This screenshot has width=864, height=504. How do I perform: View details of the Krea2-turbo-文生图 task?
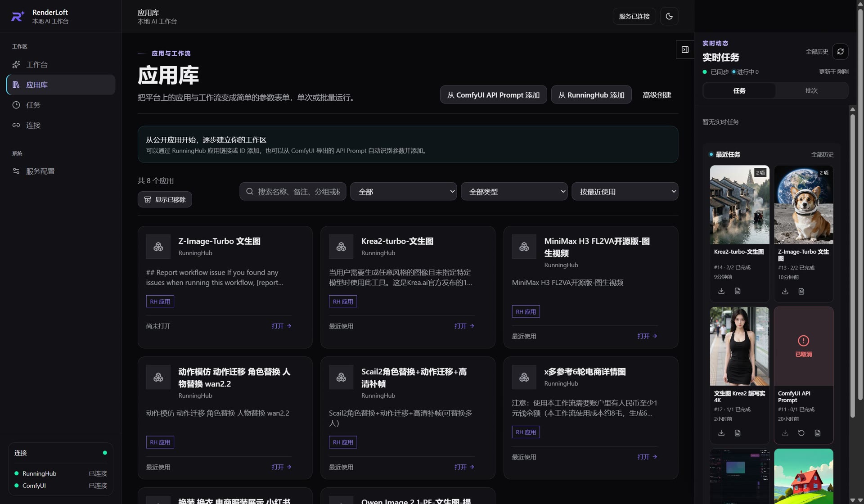[x=738, y=291]
